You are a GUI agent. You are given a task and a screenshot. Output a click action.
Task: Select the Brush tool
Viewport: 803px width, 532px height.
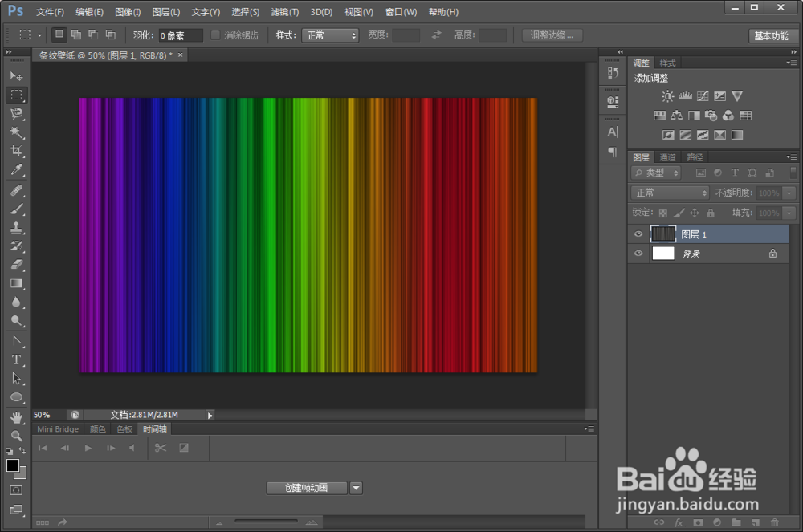(16, 209)
